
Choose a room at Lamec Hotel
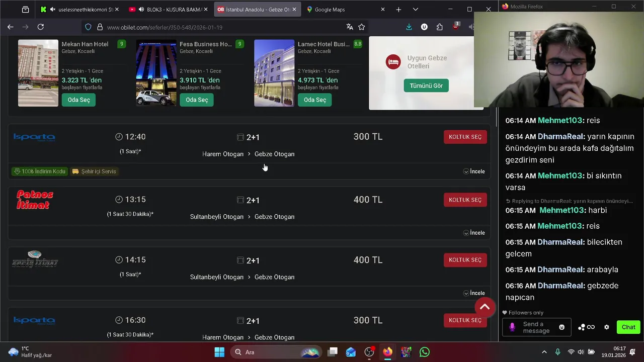point(315,100)
